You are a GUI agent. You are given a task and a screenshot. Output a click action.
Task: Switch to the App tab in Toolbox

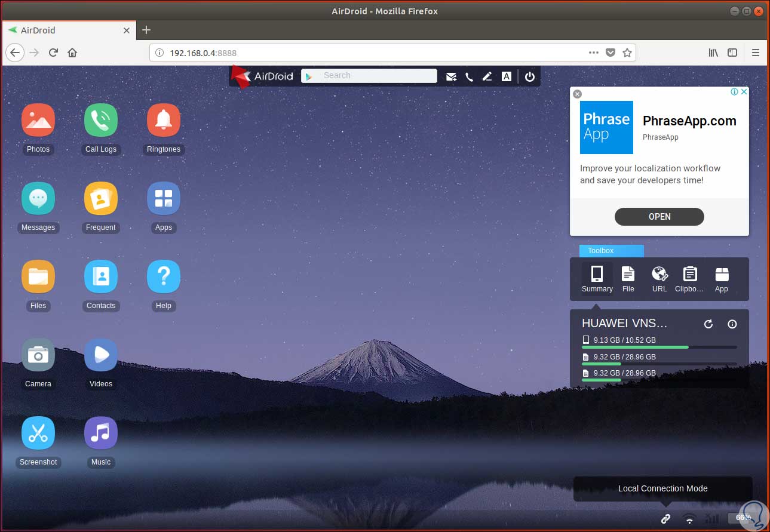722,279
